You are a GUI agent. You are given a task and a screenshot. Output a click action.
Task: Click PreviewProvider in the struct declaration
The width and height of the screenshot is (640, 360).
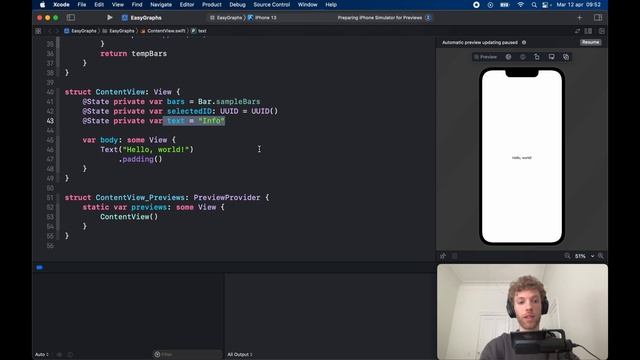click(x=227, y=198)
